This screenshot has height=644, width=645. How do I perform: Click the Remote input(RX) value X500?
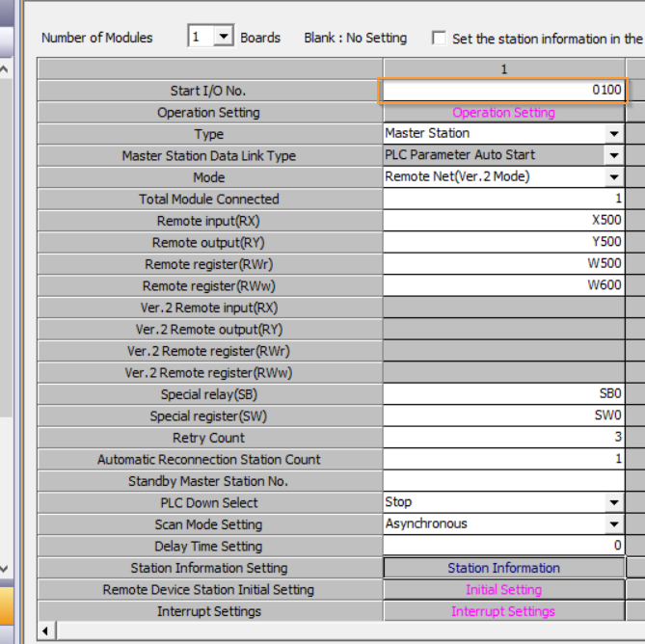[503, 221]
